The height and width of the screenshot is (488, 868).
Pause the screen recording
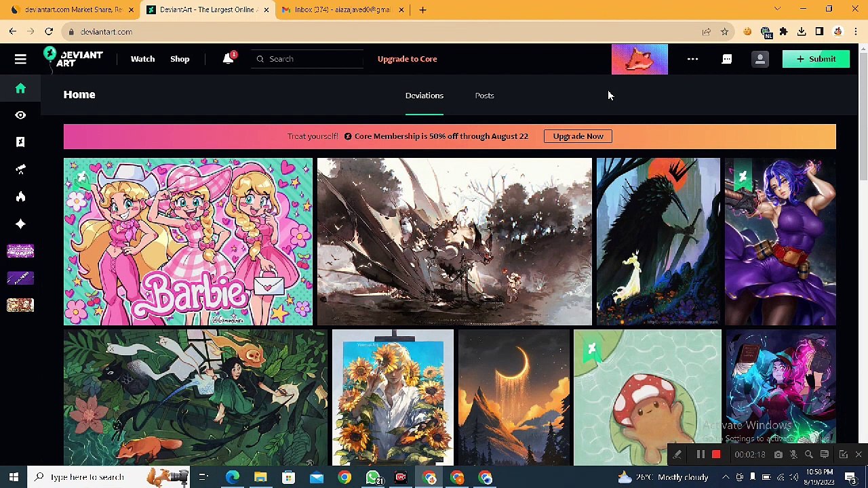point(701,455)
